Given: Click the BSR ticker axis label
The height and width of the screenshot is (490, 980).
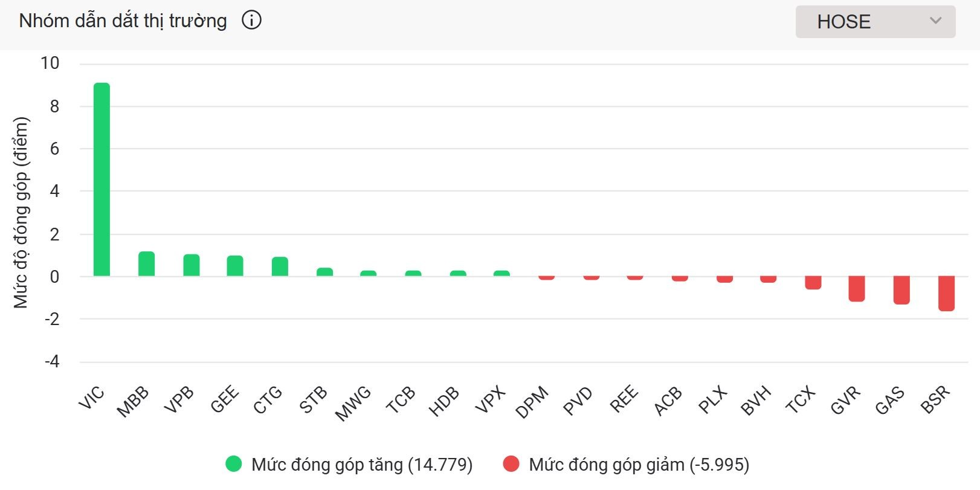Looking at the screenshot, I should 935,400.
